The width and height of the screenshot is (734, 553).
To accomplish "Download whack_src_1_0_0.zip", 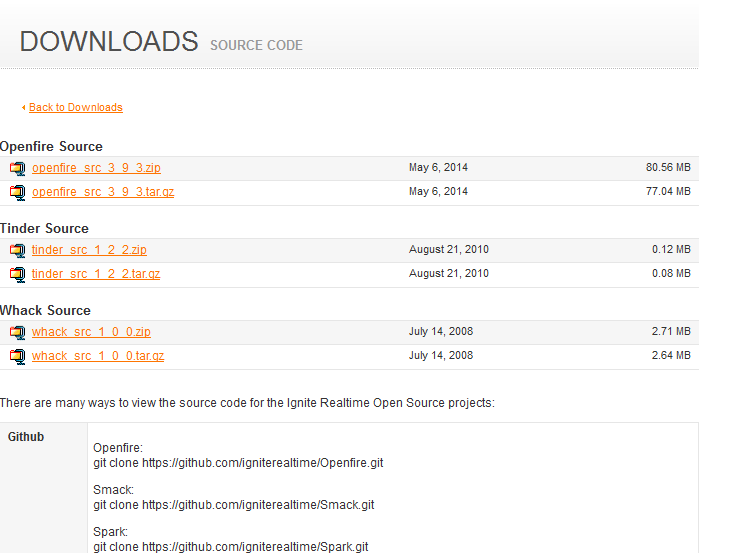I will pos(91,332).
